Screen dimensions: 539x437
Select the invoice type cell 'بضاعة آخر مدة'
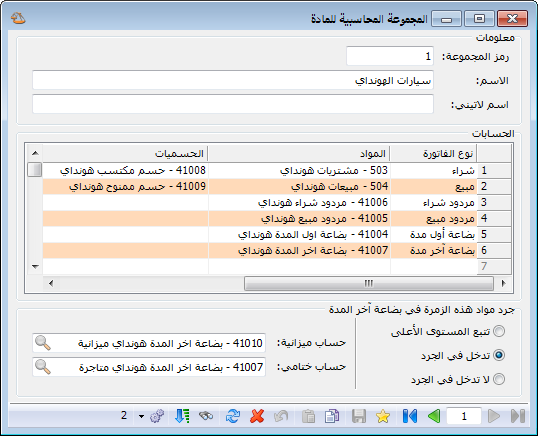[x=433, y=250]
